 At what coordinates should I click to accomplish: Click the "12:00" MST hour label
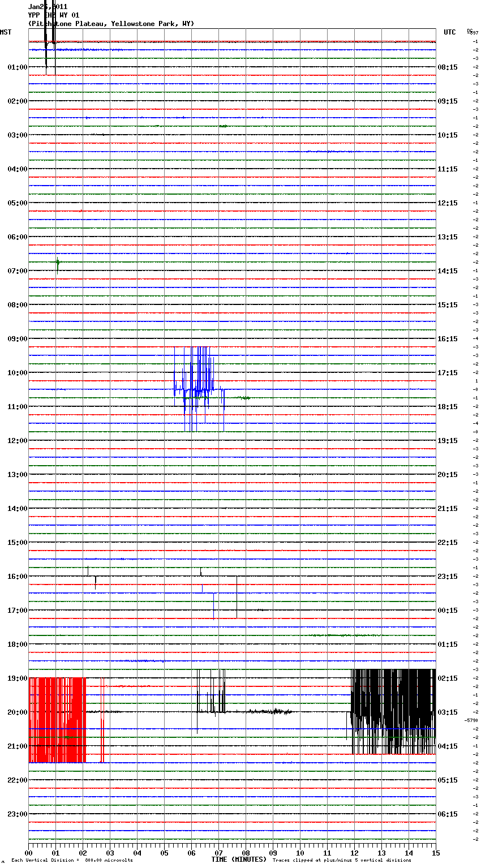point(17,441)
